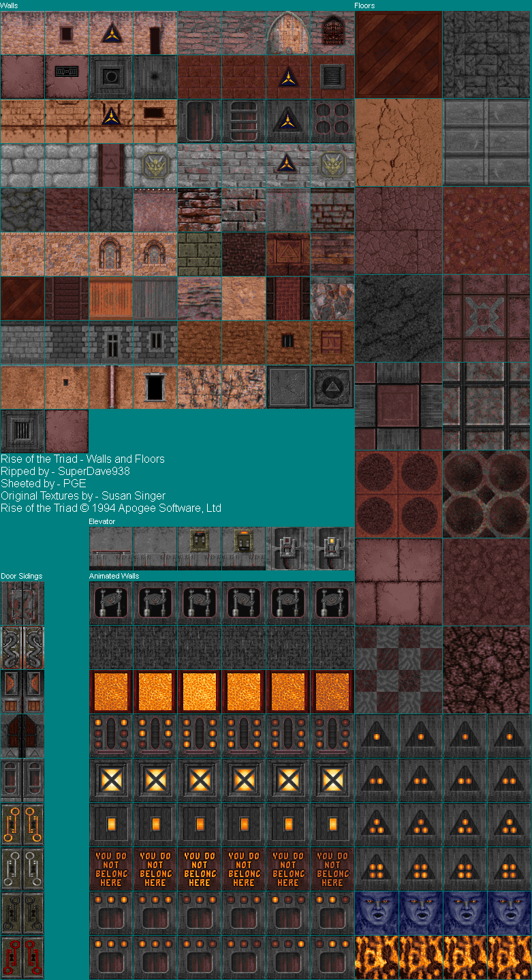Image resolution: width=532 pixels, height=980 pixels.
Task: Select the metal wall tile with round porthole
Action: tap(111, 77)
